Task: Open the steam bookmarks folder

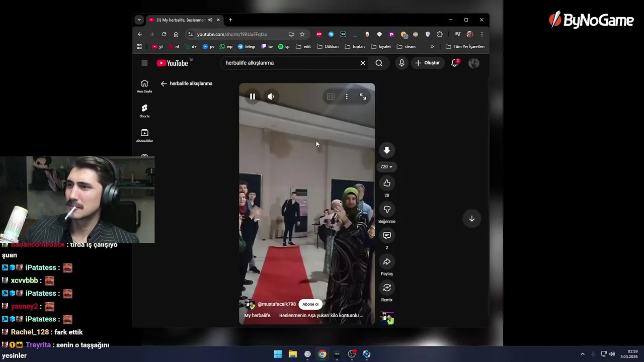Action: click(x=406, y=47)
